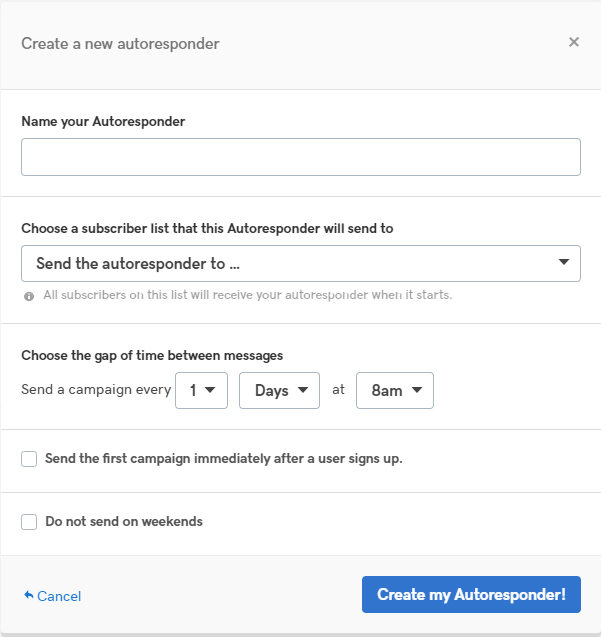Click the 'All subscribers on this list' help text
Image resolution: width=601 pixels, height=637 pixels.
click(x=248, y=295)
